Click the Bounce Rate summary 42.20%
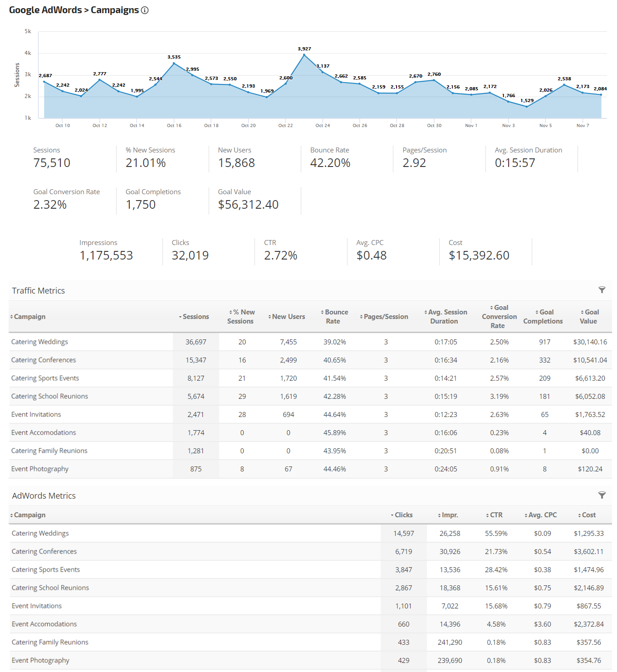The height and width of the screenshot is (672, 617). [330, 163]
